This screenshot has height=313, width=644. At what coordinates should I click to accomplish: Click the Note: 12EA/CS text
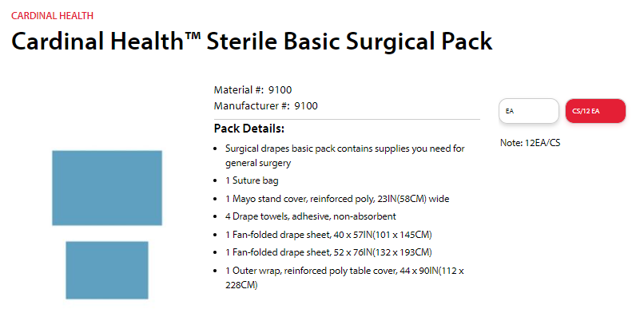pos(531,143)
